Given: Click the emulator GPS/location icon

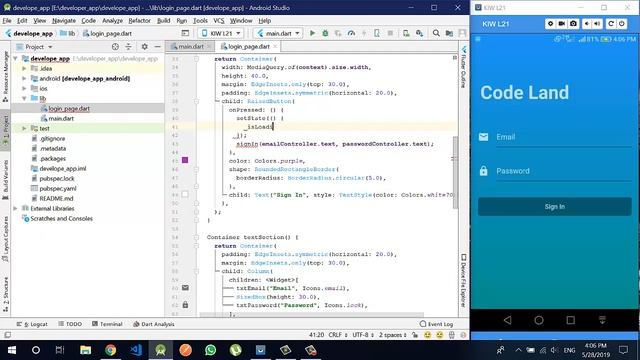Looking at the screenshot, I should pyautogui.click(x=550, y=24).
